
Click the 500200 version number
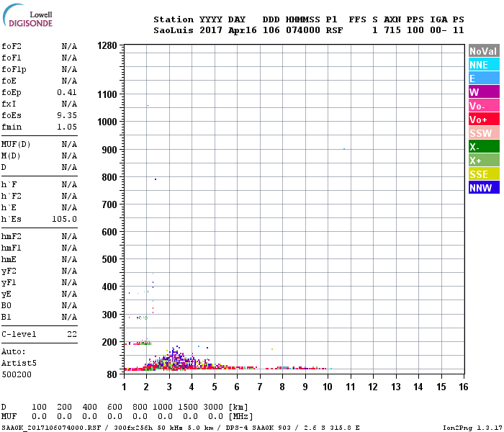(17, 374)
